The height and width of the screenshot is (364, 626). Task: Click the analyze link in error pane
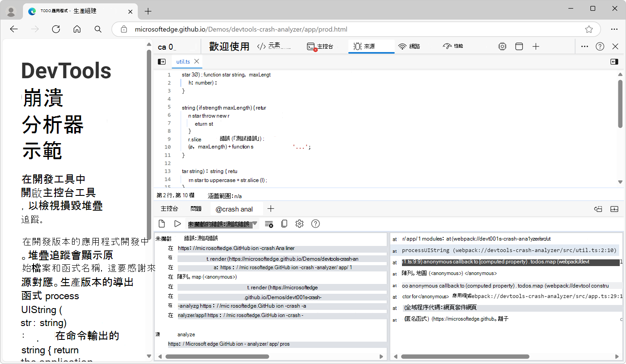point(186,334)
